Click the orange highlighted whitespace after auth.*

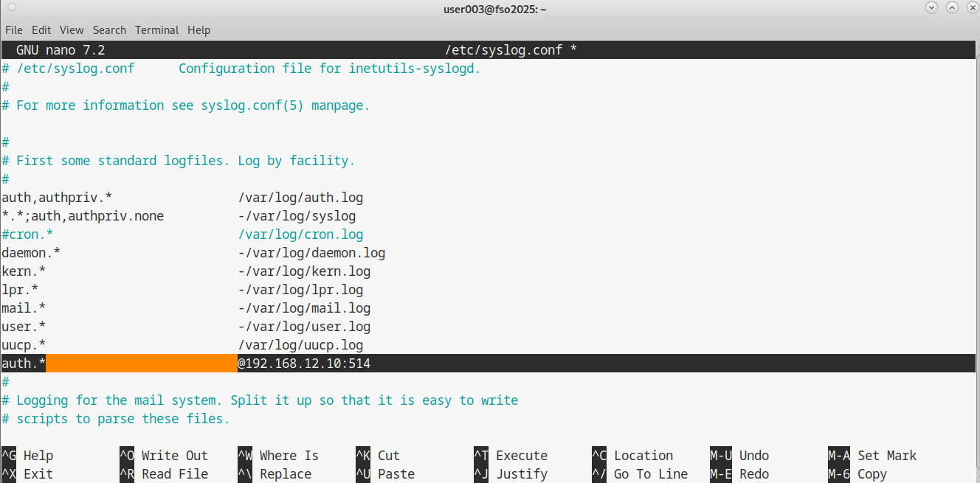[141, 364]
